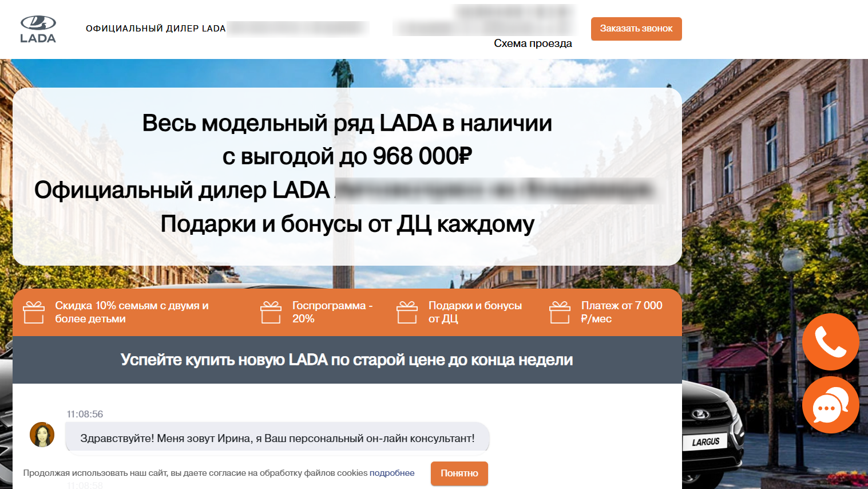Click the Госпрограмма - 20% offer label
868x489 pixels.
[x=332, y=312]
